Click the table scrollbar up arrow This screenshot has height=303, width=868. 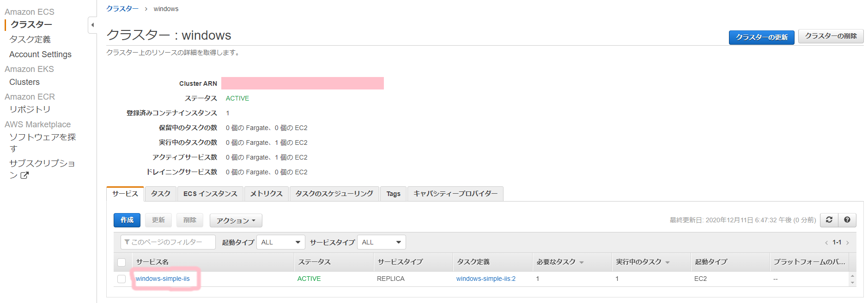[x=852, y=275]
